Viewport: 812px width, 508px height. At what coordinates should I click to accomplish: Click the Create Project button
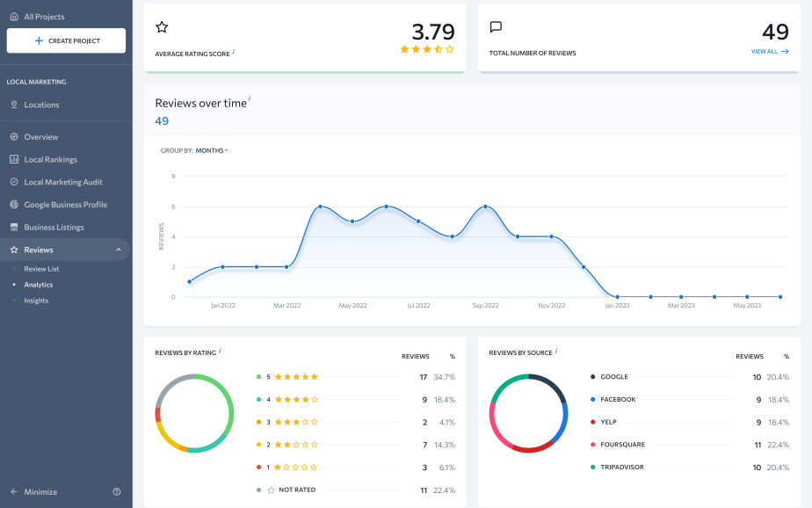(66, 40)
